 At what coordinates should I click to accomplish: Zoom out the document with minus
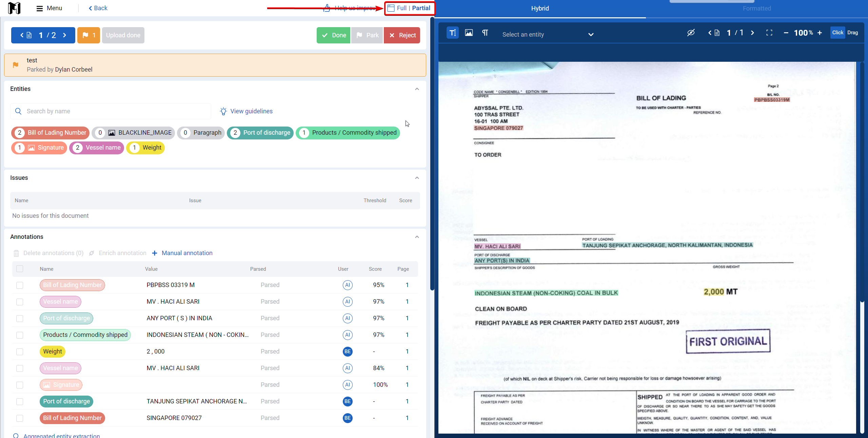[x=786, y=33]
